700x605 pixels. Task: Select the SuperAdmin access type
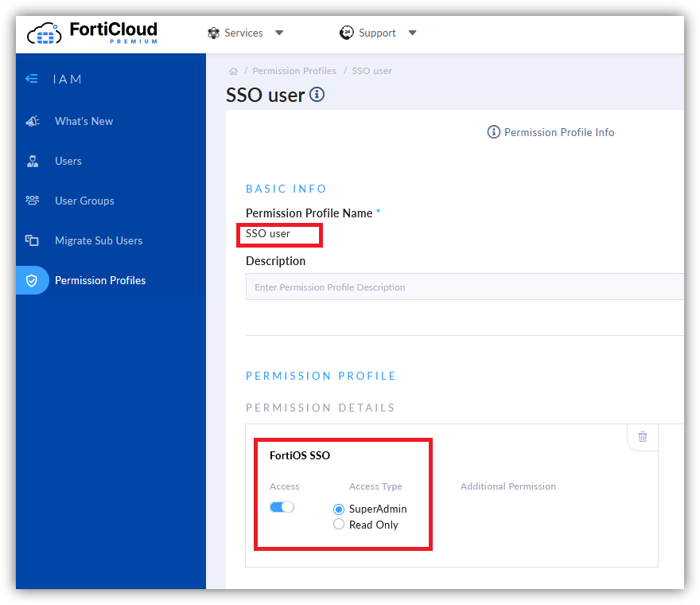coord(339,509)
